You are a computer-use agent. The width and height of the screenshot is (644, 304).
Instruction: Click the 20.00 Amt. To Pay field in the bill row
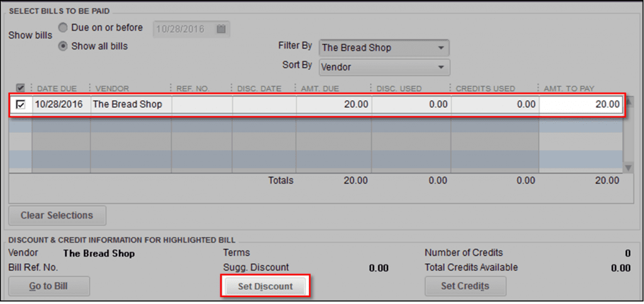(x=580, y=105)
